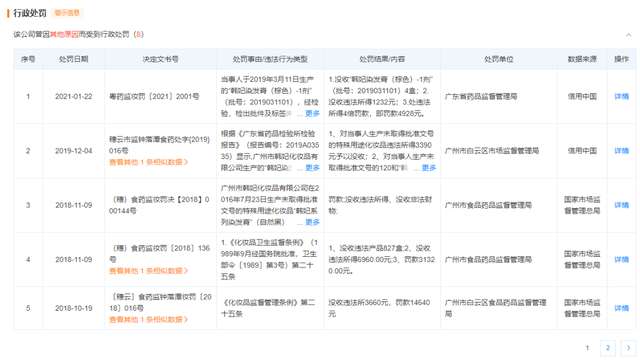
Task: Click the 处罚结果/内容 column header
Action: point(382,59)
